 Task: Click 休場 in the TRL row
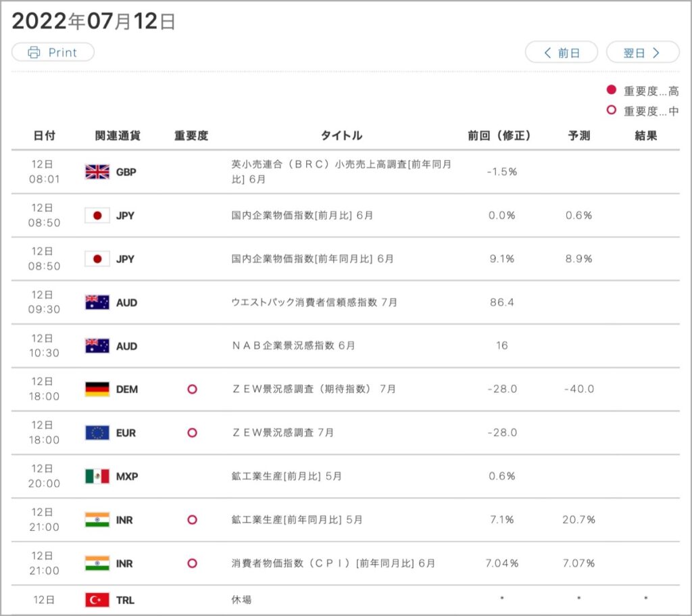coord(241,600)
